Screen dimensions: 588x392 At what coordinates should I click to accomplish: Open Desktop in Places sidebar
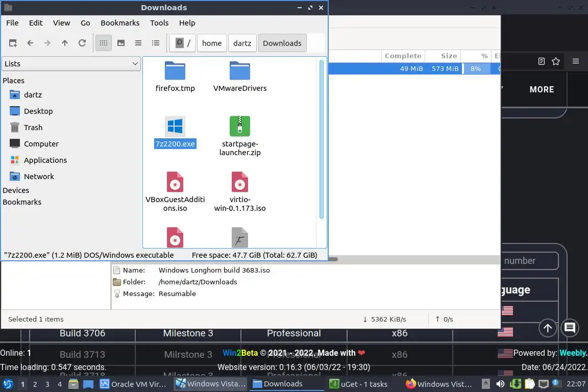(38, 111)
